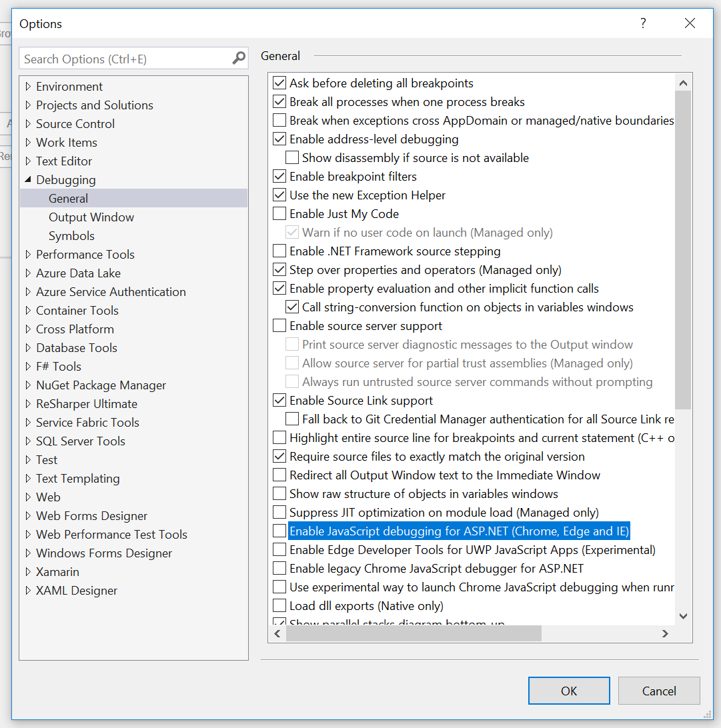Enable Just My Code checkbox

[279, 213]
